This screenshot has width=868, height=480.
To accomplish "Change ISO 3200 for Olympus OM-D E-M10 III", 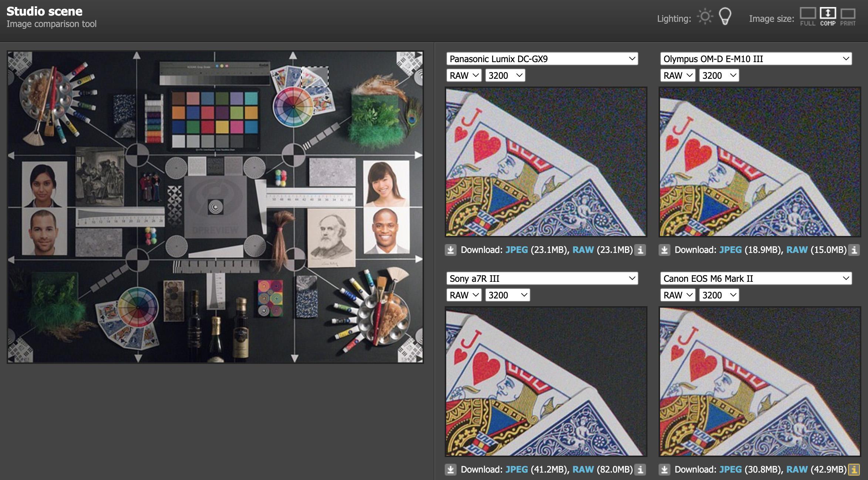I will [719, 75].
